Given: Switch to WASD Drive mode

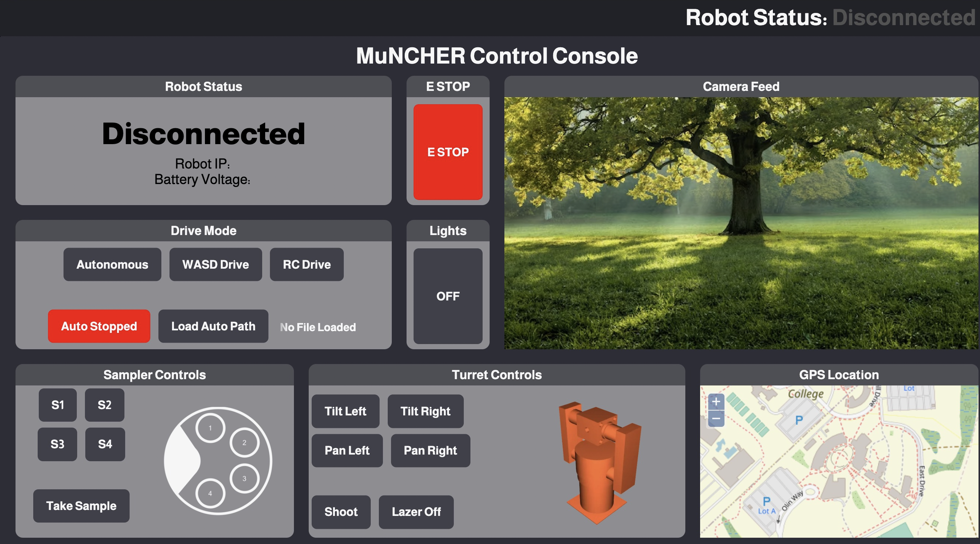Looking at the screenshot, I should point(216,265).
